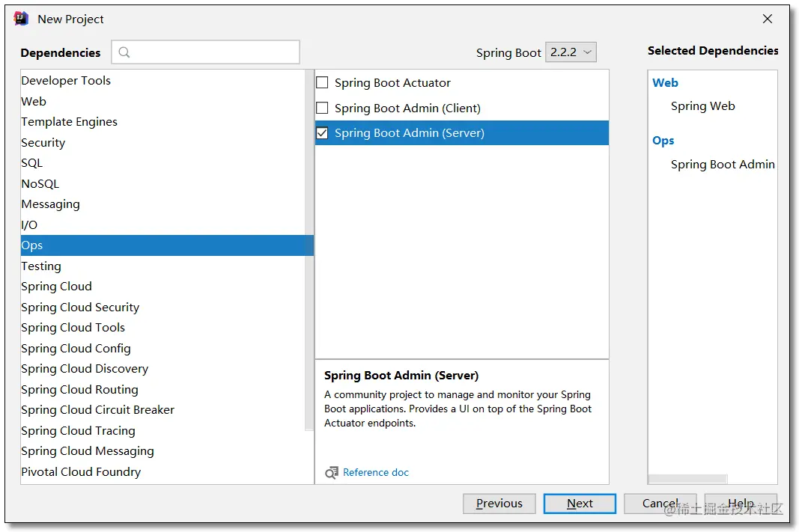Select the Spring Cloud Tools category
This screenshot has height=532, width=799.
pos(163,327)
